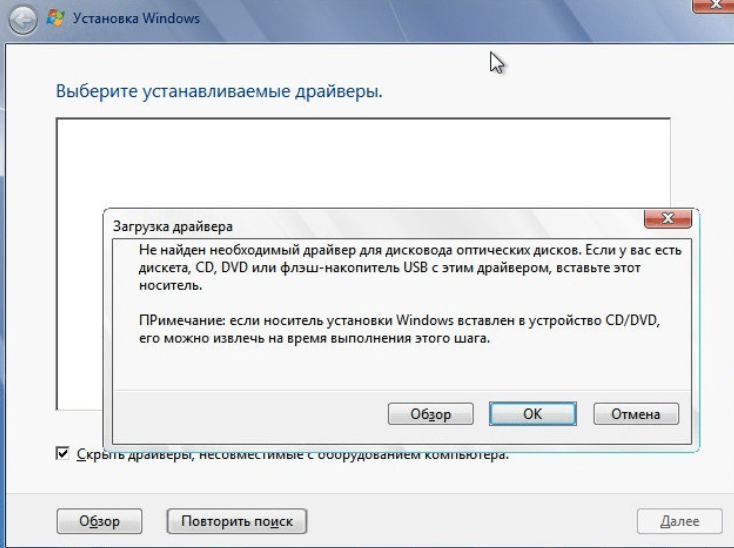The image size is (734, 548).
Task: Click the Примечание note paragraph
Action: pyautogui.click(x=399, y=329)
